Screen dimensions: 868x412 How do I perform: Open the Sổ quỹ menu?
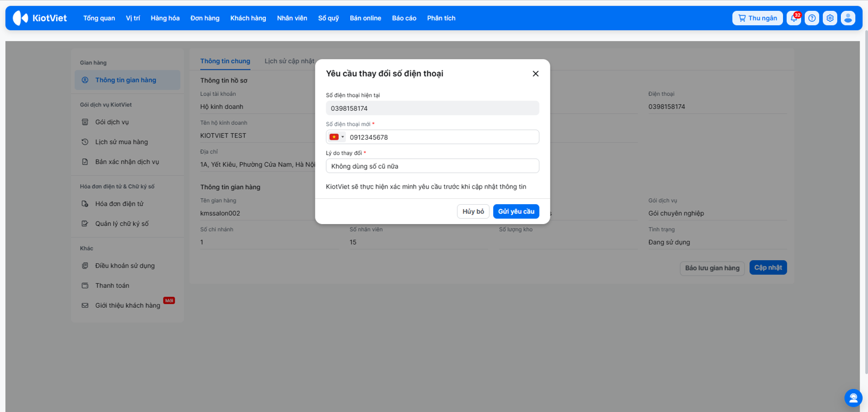pyautogui.click(x=329, y=18)
